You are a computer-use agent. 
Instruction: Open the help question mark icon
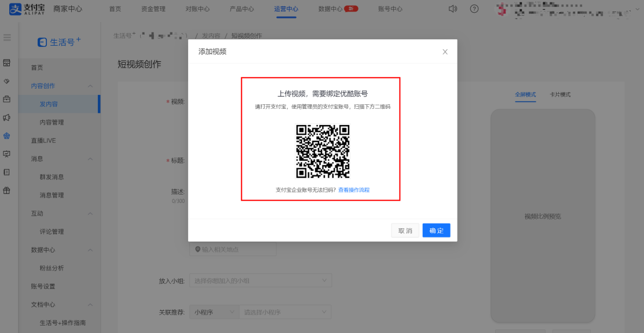pyautogui.click(x=474, y=9)
